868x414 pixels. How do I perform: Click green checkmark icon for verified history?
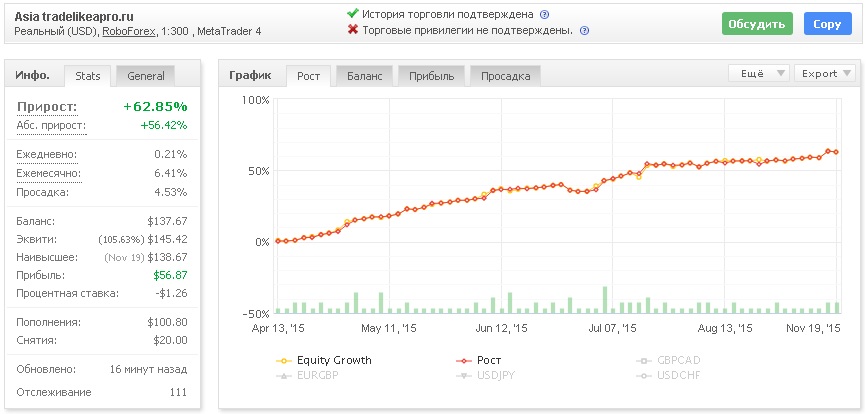pos(353,13)
